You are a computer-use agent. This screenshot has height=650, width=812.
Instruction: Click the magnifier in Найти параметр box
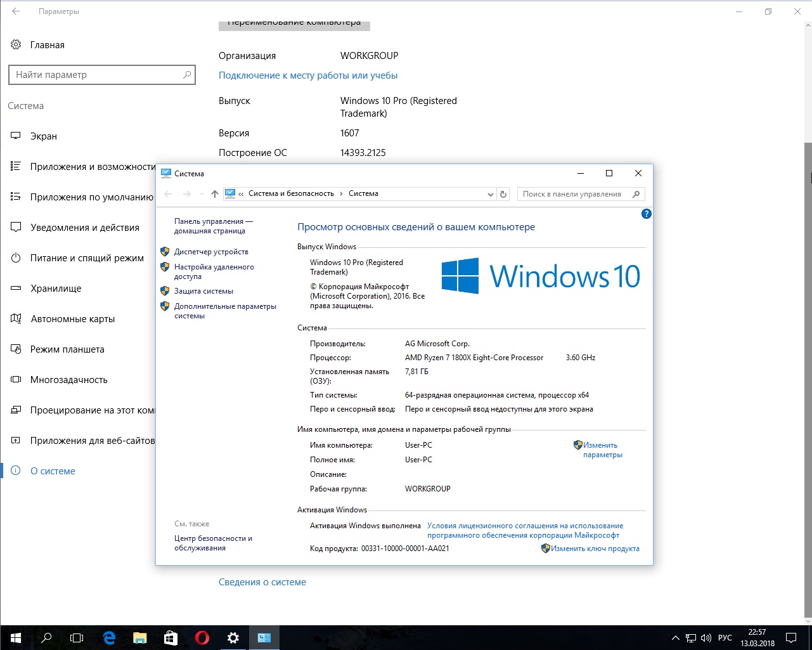point(187,75)
